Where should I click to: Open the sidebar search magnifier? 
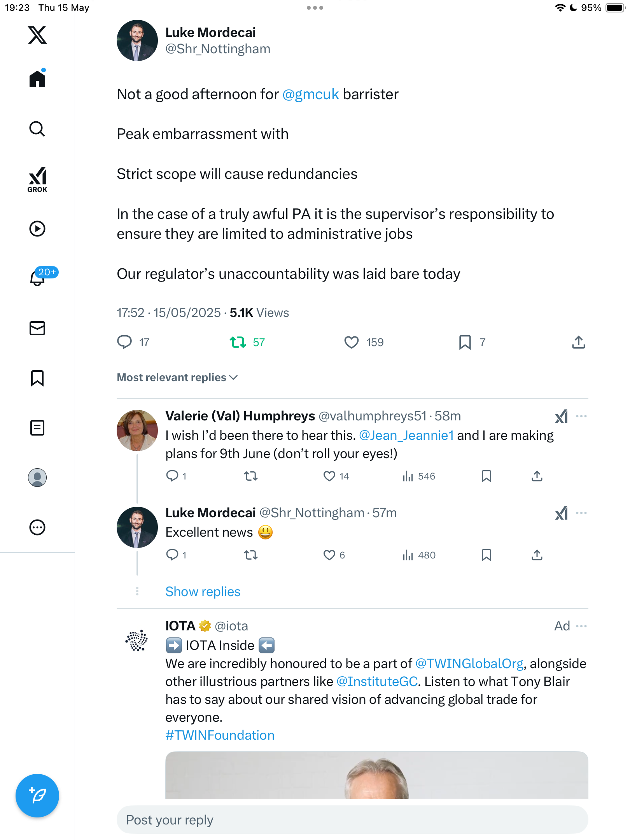coord(37,129)
